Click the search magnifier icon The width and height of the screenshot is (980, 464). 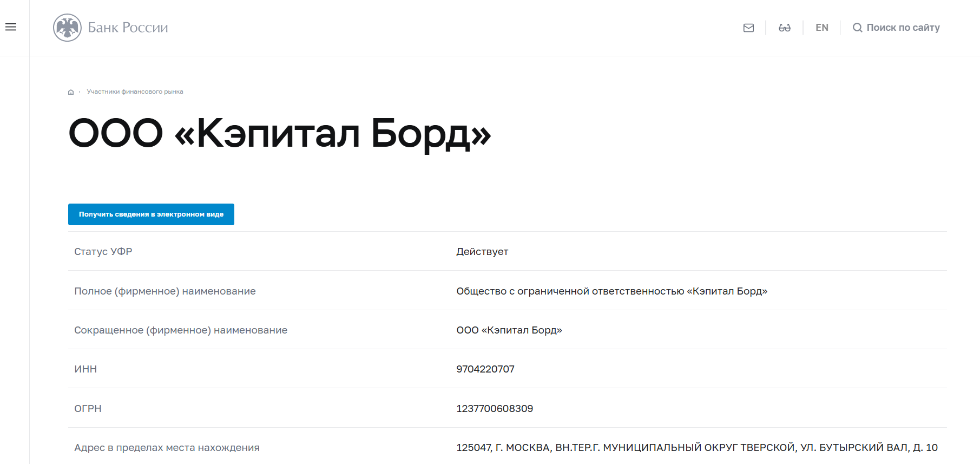(857, 28)
